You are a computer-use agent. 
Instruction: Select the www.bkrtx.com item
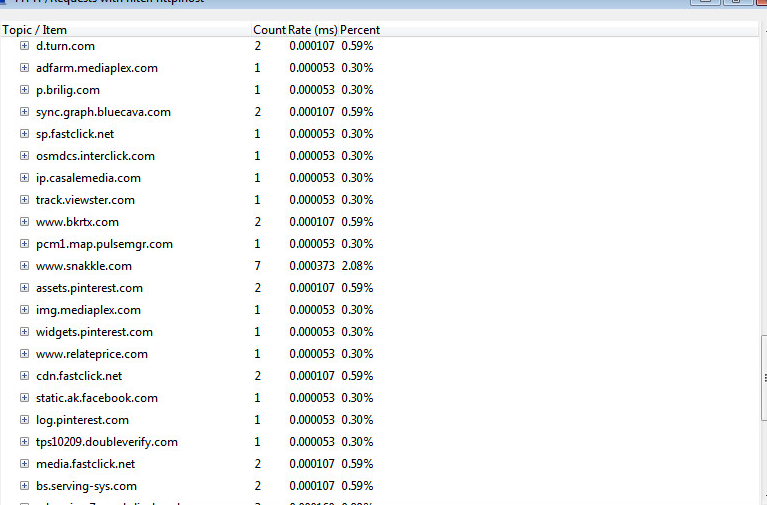(x=77, y=222)
